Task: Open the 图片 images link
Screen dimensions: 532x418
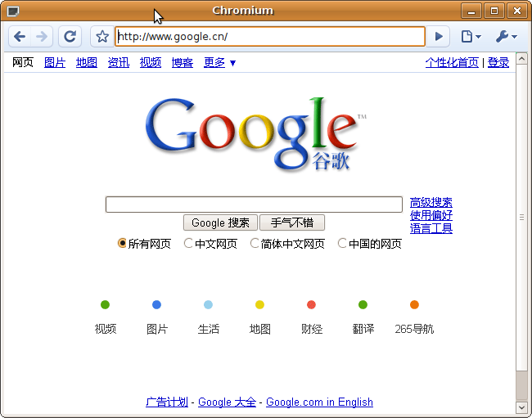Action: pyautogui.click(x=55, y=62)
